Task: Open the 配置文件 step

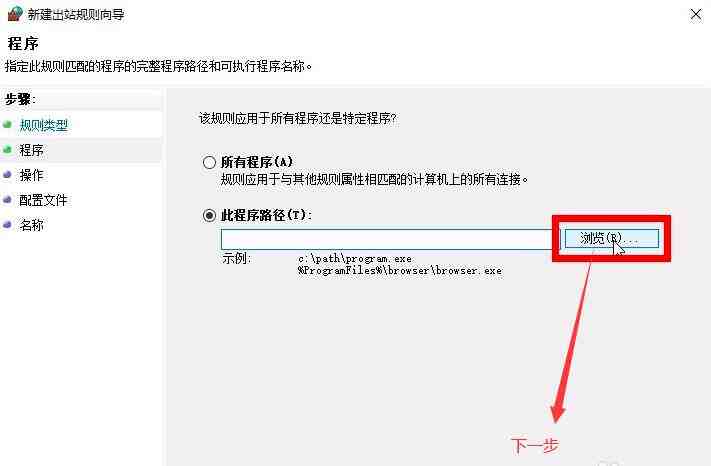Action: click(43, 200)
